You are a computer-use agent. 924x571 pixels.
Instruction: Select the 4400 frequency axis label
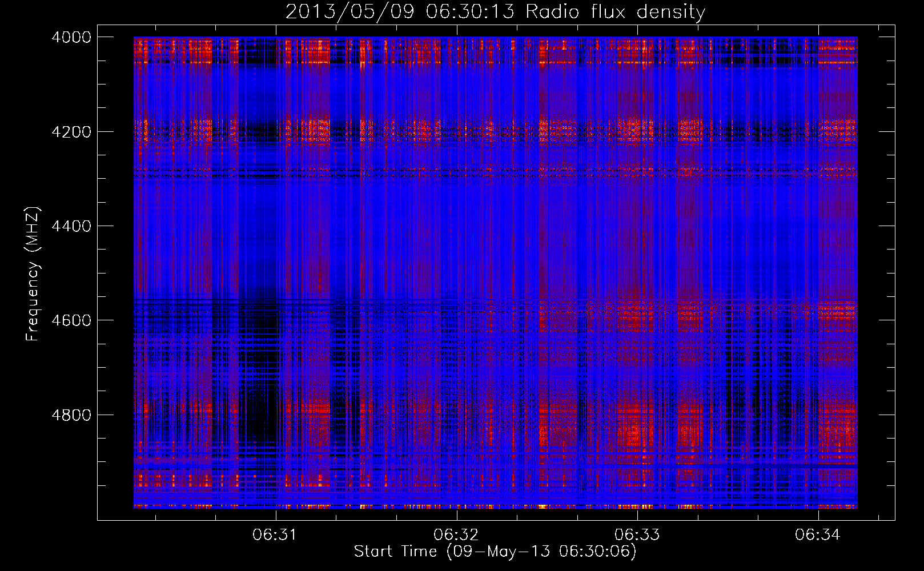(x=71, y=226)
